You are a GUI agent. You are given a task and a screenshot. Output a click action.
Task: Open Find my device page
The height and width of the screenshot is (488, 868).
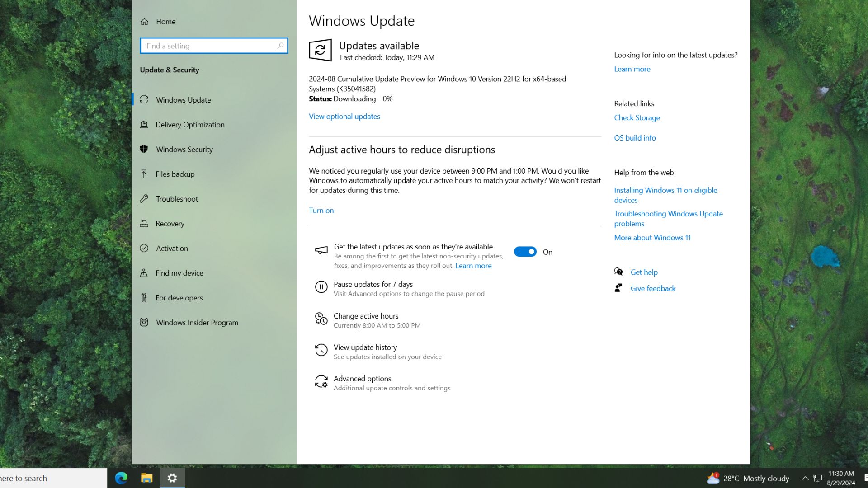click(214, 273)
